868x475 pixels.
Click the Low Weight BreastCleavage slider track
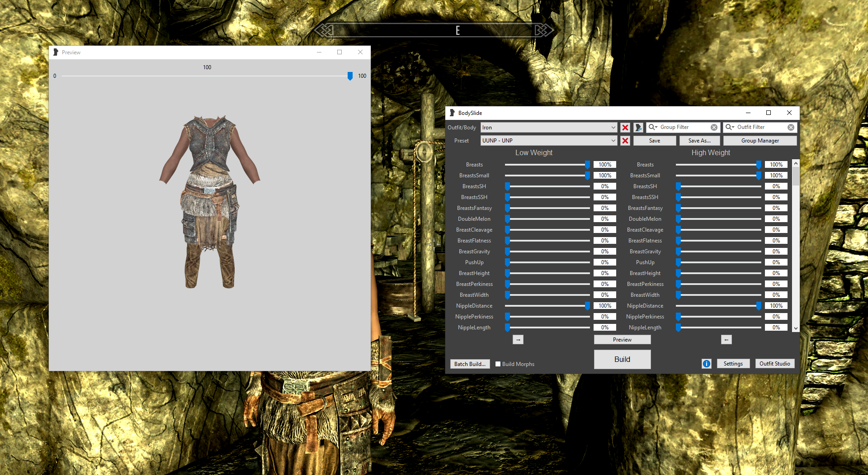click(547, 230)
